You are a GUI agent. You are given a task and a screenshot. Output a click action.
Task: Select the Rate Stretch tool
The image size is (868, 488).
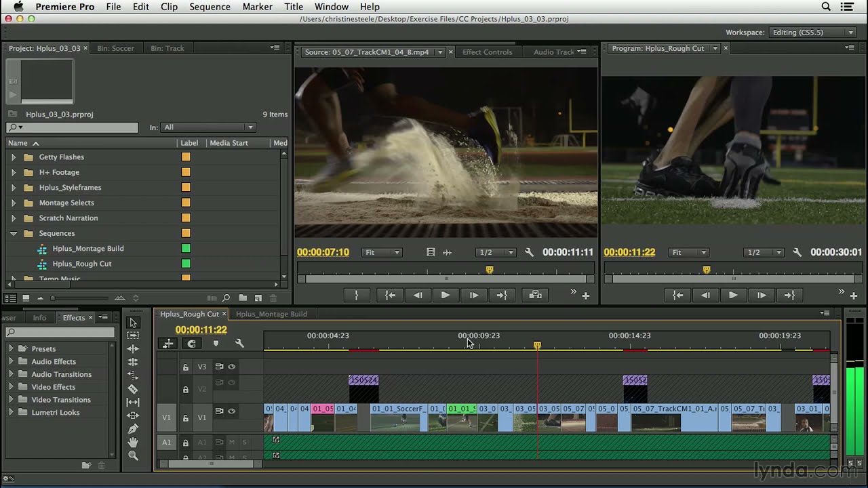pyautogui.click(x=133, y=375)
